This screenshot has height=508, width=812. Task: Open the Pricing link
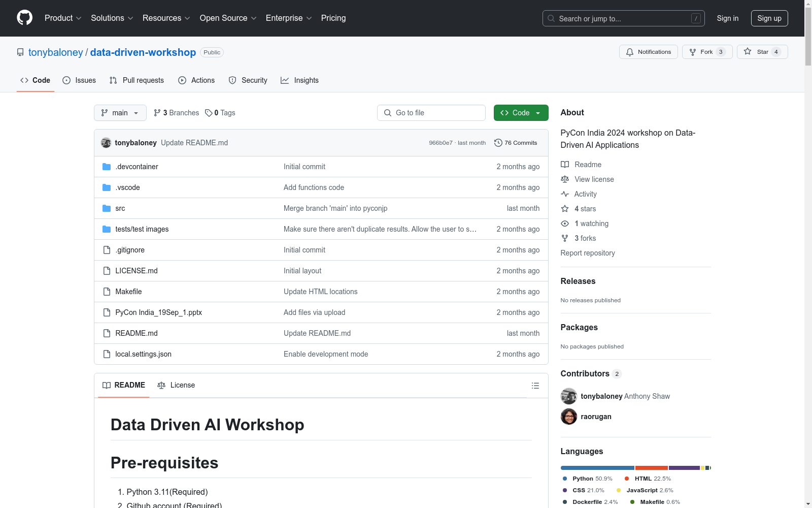point(333,18)
